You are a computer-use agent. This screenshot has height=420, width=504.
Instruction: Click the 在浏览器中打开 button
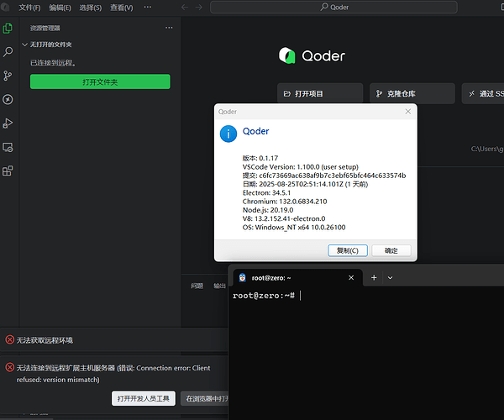[x=204, y=398]
